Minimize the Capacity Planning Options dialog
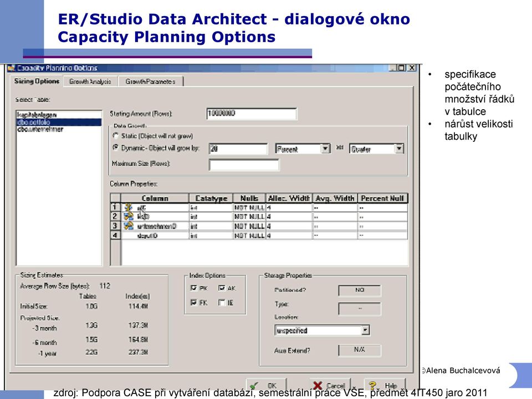 pyautogui.click(x=393, y=68)
